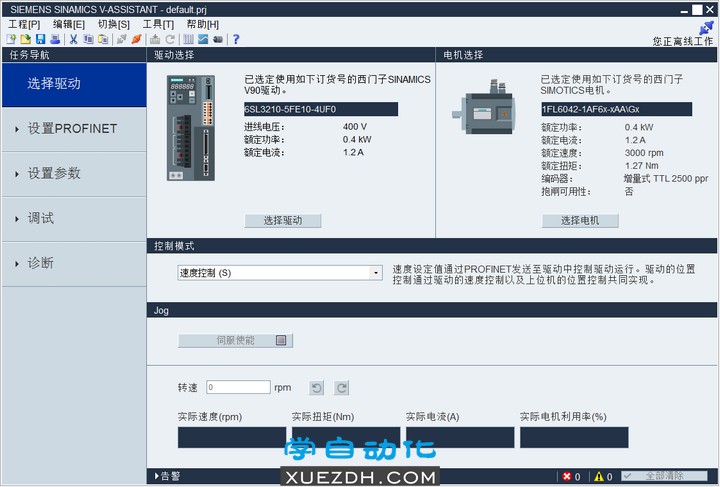Viewport: 720px width, 487px height.
Task: Click the save-parameters-to-ROM toolbar icon
Action: tap(155, 39)
